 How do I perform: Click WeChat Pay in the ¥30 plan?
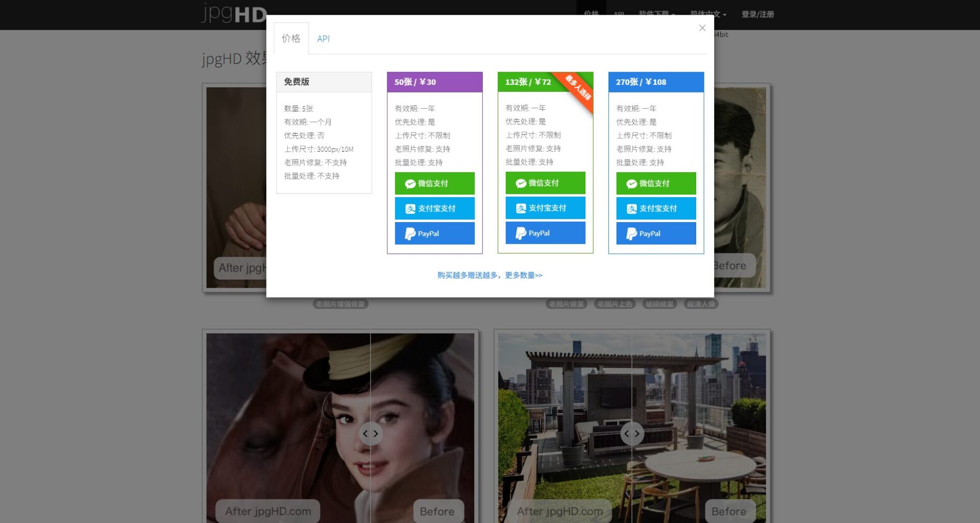pyautogui.click(x=434, y=183)
